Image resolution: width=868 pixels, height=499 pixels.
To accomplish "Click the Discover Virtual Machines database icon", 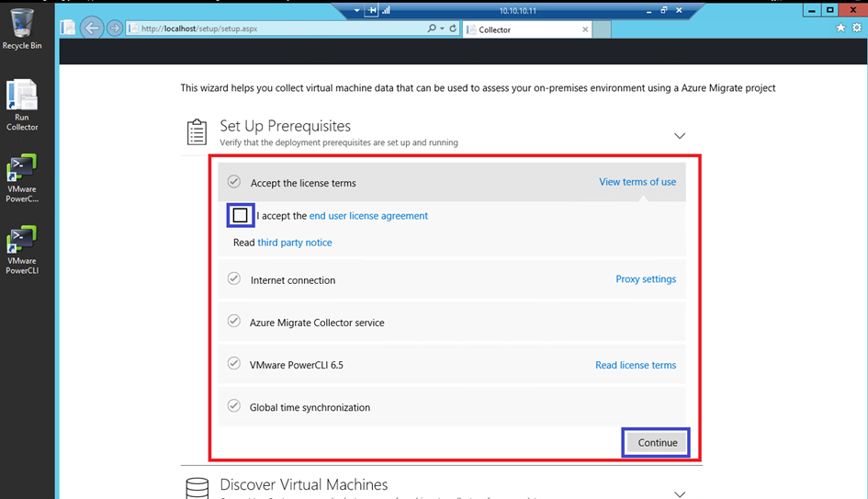I will coord(197,488).
